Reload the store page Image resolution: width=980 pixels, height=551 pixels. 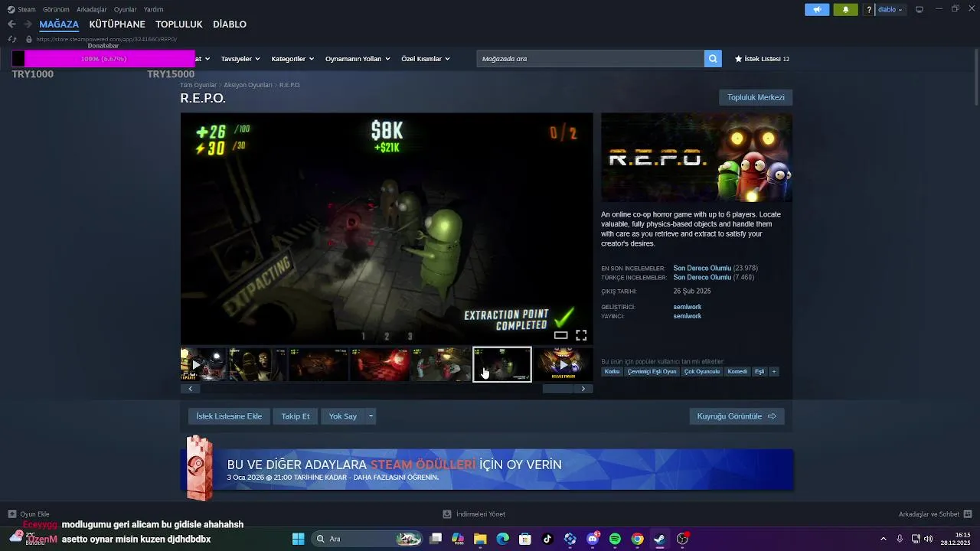11,39
